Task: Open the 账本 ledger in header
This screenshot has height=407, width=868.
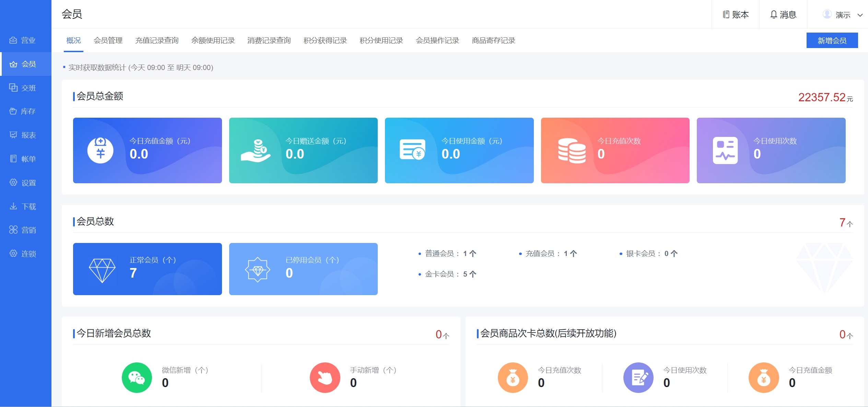Action: 736,14
